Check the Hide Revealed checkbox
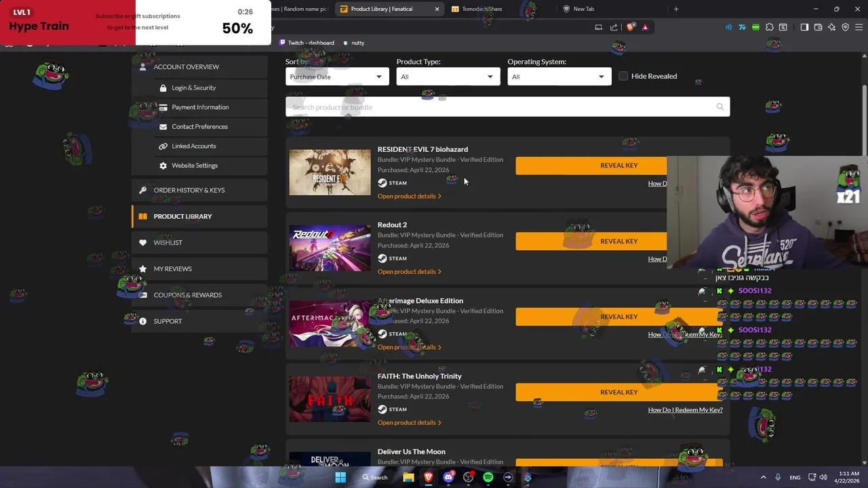This screenshot has width=868, height=488. point(623,76)
